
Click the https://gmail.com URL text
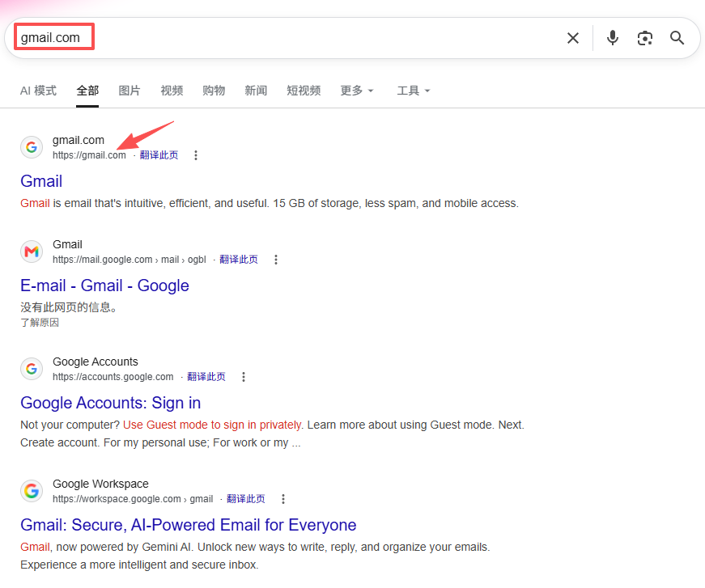(x=89, y=155)
